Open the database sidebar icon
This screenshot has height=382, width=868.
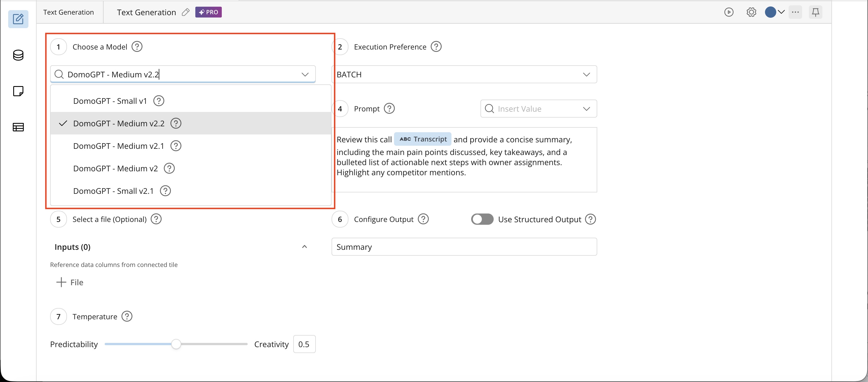18,55
